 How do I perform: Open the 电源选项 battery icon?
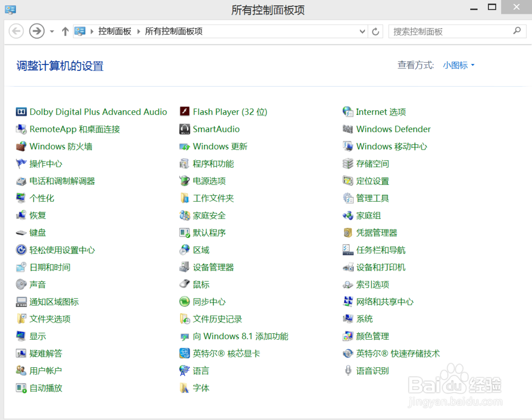coord(185,181)
